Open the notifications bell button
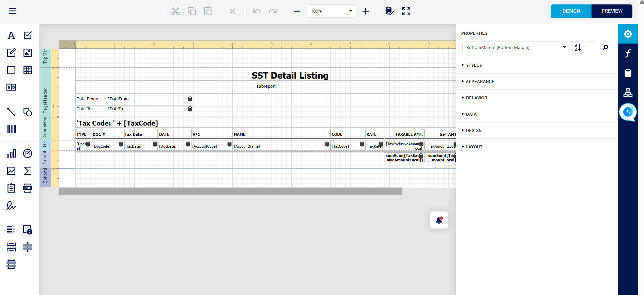This screenshot has width=644, height=295. pos(439,220)
